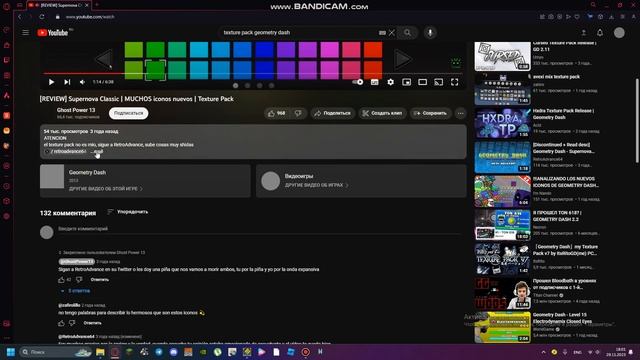Like the 'no tengo palabras' comment
The width and height of the screenshot is (640, 360).
(61, 323)
